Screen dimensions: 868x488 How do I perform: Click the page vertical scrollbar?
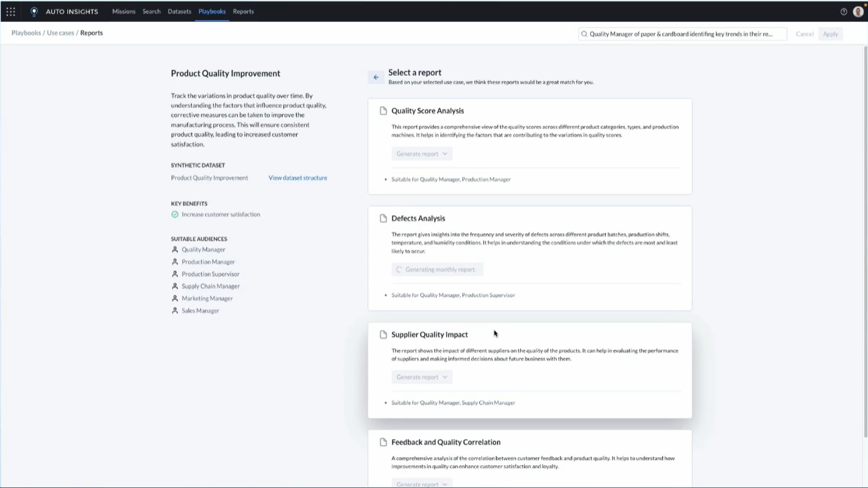pyautogui.click(x=865, y=241)
